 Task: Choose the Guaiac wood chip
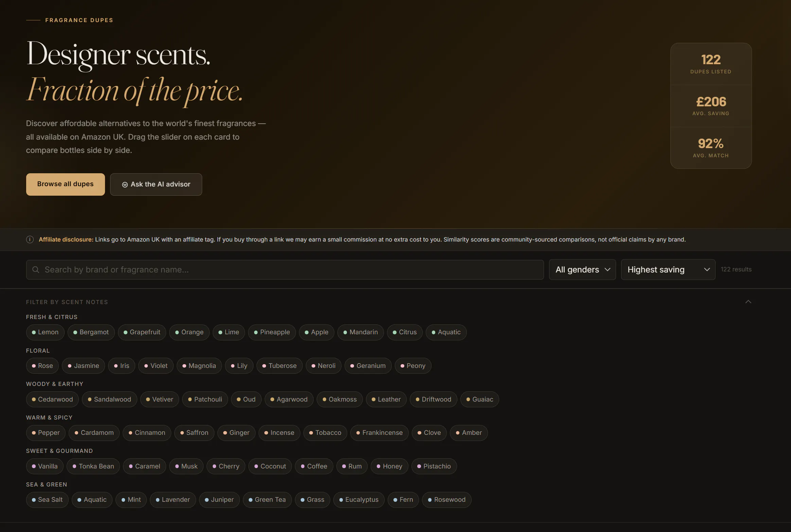point(480,400)
